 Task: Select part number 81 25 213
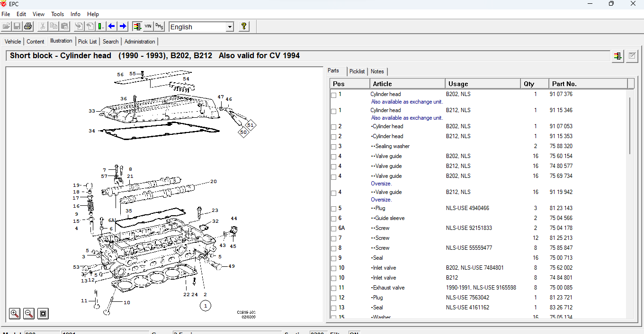tap(561, 238)
